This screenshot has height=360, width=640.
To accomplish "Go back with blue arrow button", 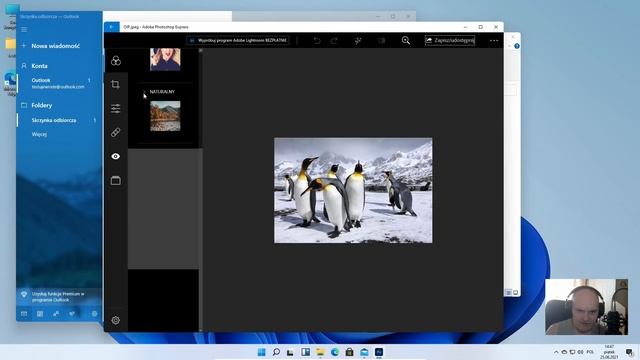I will [111, 27].
